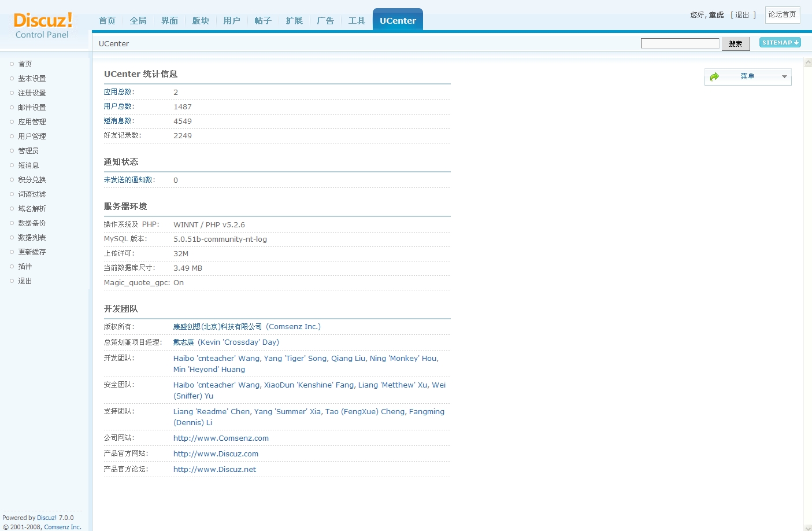Click the 退出 logout link at top
The width and height of the screenshot is (812, 531).
[742, 15]
